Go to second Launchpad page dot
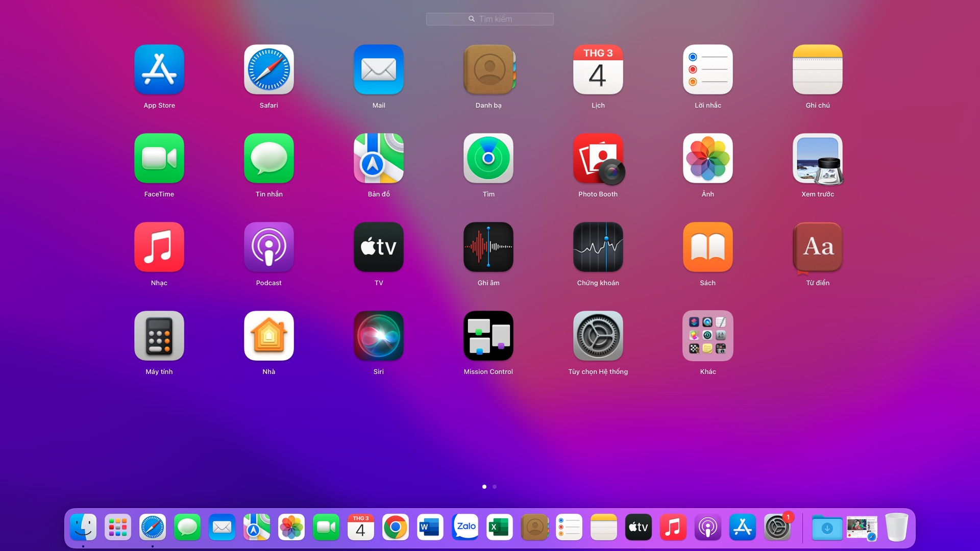Screen dimensions: 980x551 pyautogui.click(x=495, y=487)
